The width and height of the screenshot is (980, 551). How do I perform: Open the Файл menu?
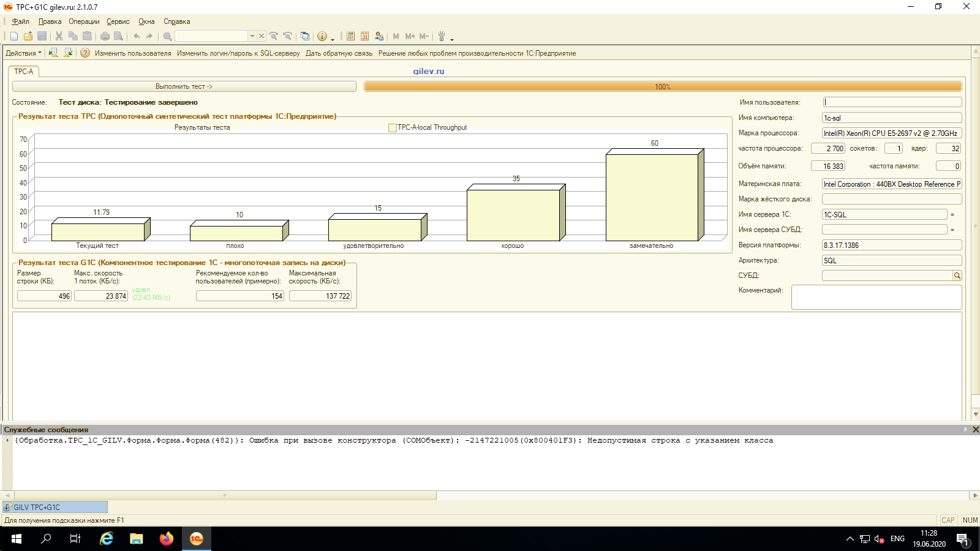pos(20,21)
